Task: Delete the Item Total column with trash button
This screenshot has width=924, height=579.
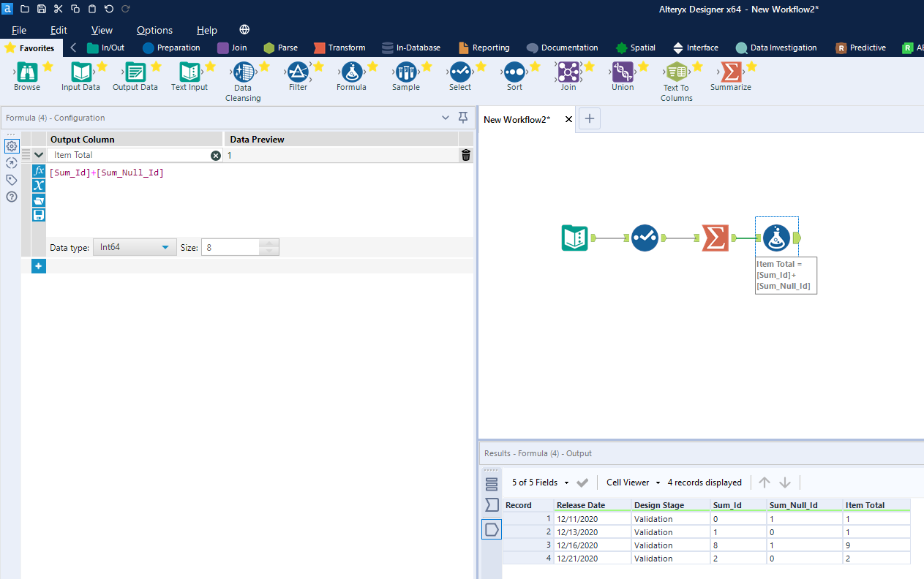Action: 466,154
